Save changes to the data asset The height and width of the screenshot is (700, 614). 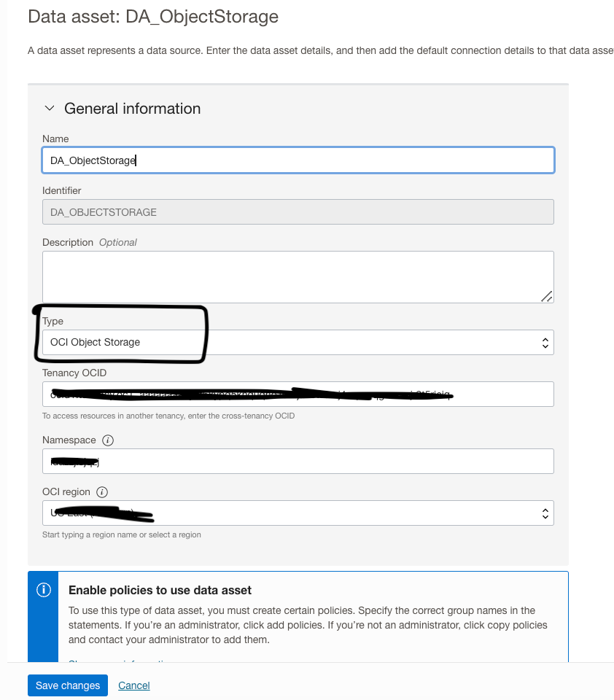coord(68,685)
